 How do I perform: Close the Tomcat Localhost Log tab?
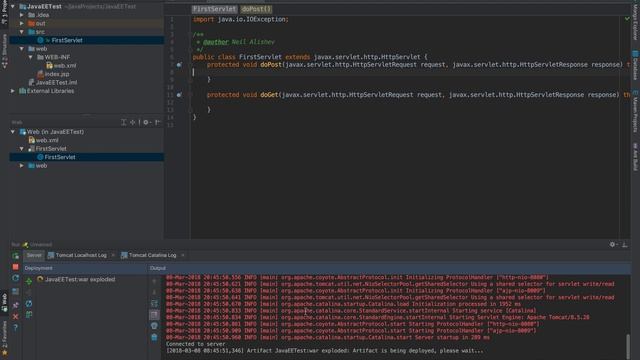coord(113,255)
